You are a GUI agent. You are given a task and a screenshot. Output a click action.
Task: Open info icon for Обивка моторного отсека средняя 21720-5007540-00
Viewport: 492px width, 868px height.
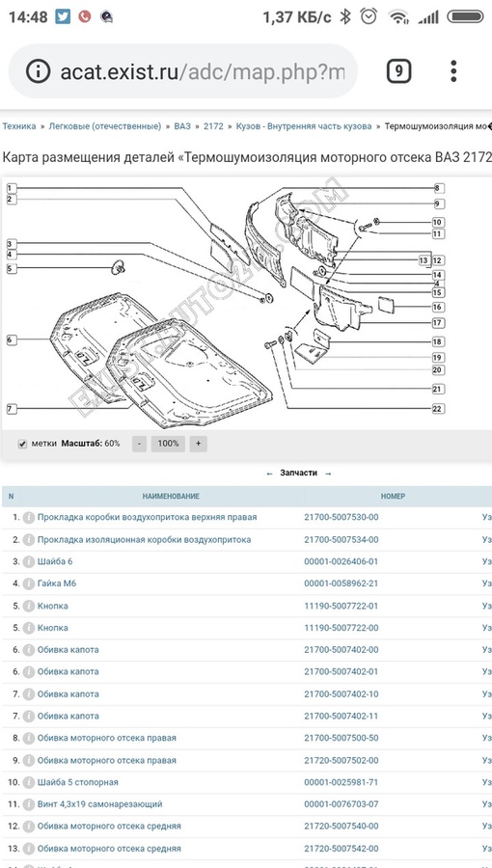tap(29, 827)
